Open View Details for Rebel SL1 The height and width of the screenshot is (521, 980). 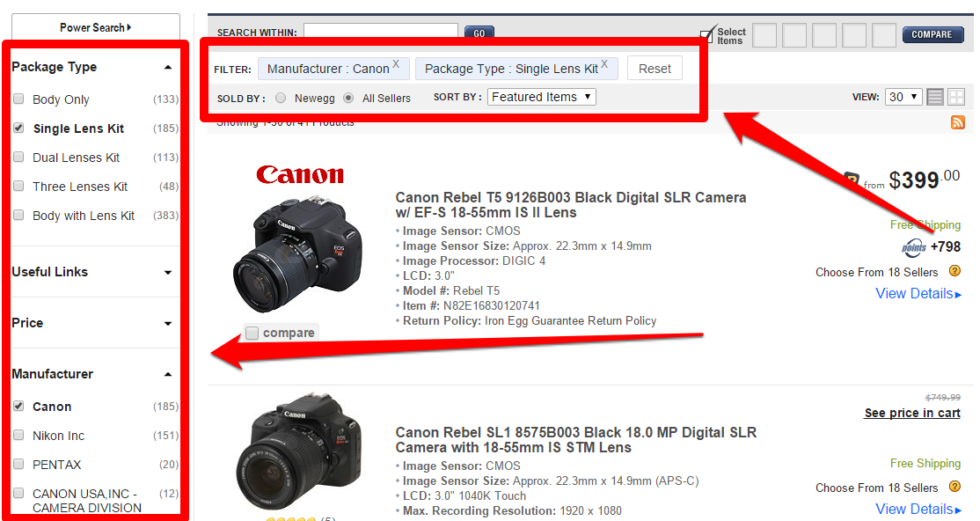(918, 509)
